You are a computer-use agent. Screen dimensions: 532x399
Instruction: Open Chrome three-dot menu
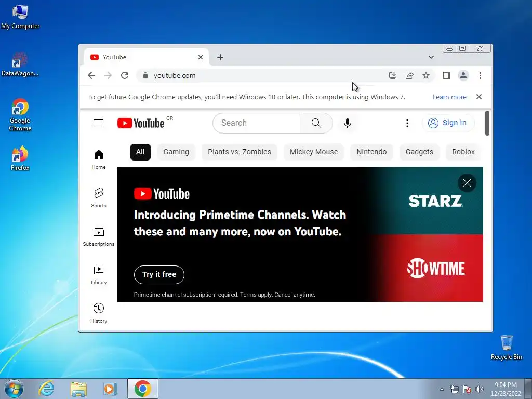(x=480, y=75)
